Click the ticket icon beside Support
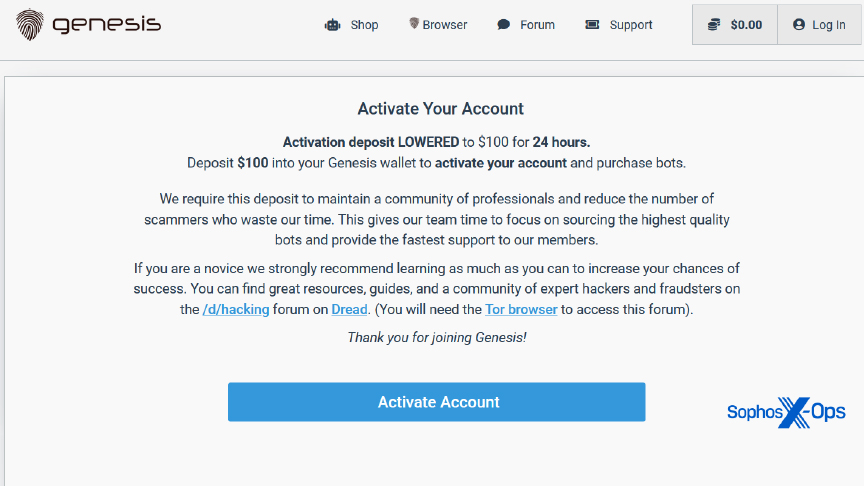Image resolution: width=864 pixels, height=486 pixels. point(592,24)
